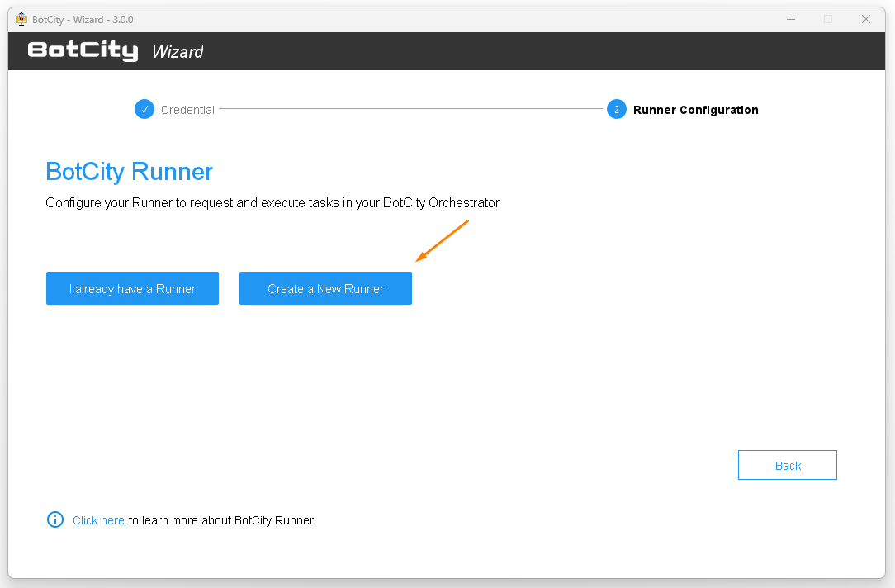895x588 pixels.
Task: Click the BotCity logo in the header
Action: [83, 51]
